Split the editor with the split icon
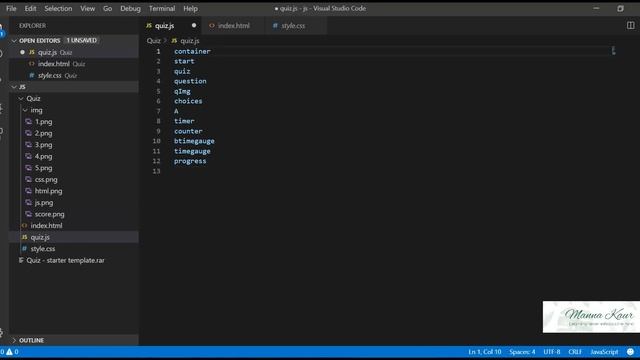This screenshot has height=360, width=640. pyautogui.click(x=631, y=25)
